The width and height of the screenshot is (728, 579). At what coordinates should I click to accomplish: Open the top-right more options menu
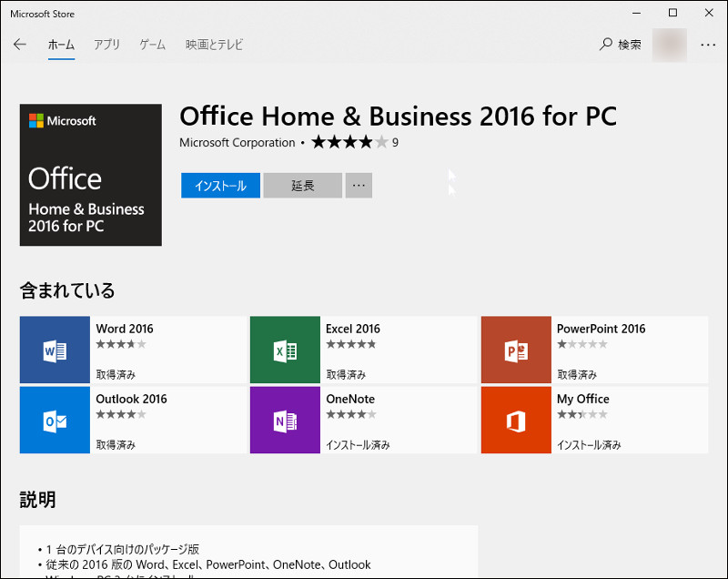pyautogui.click(x=708, y=45)
